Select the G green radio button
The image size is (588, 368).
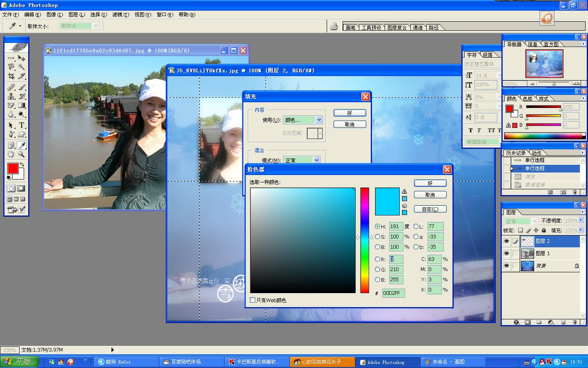(378, 269)
